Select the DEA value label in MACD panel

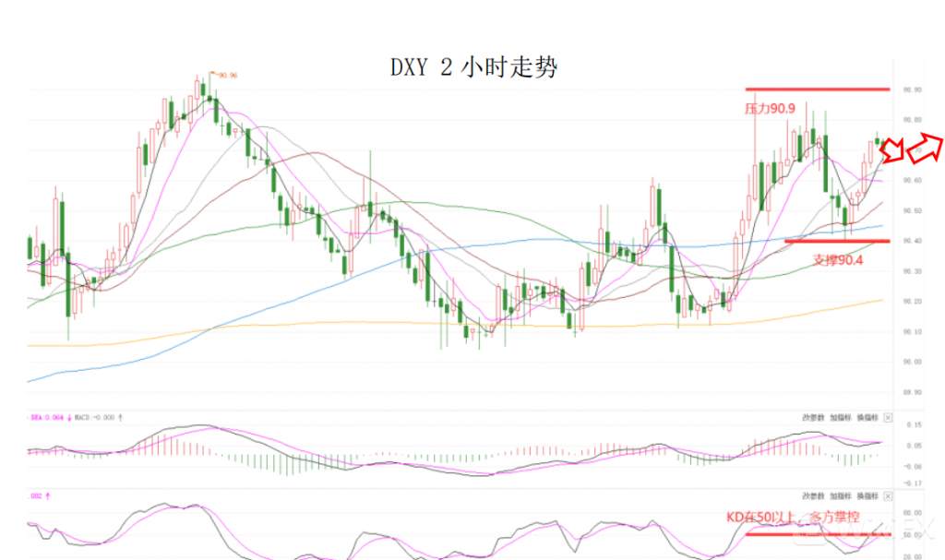click(x=50, y=417)
